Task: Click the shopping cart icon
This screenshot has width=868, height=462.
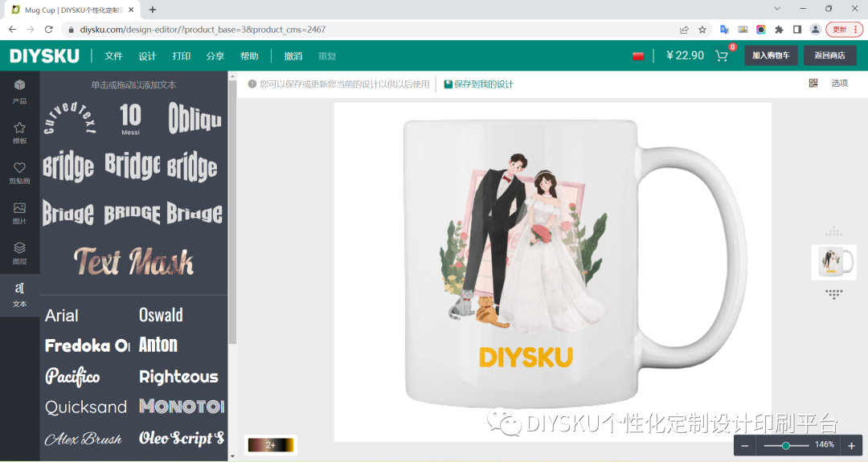Action: click(721, 56)
